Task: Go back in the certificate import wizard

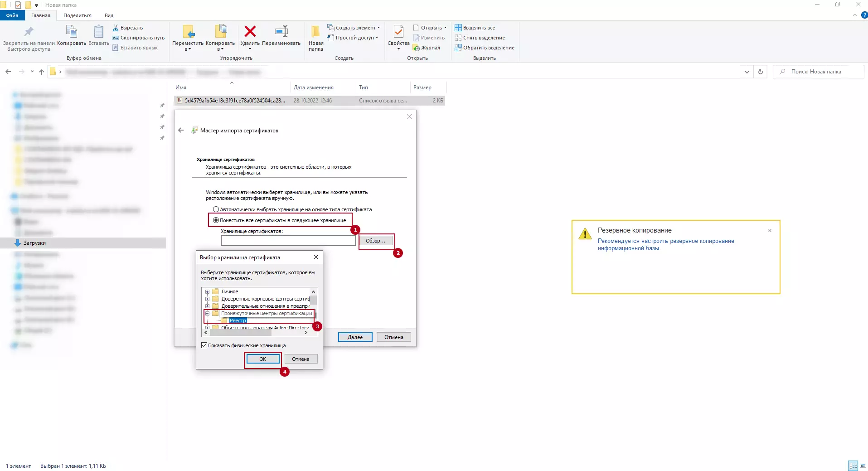Action: coord(181,130)
